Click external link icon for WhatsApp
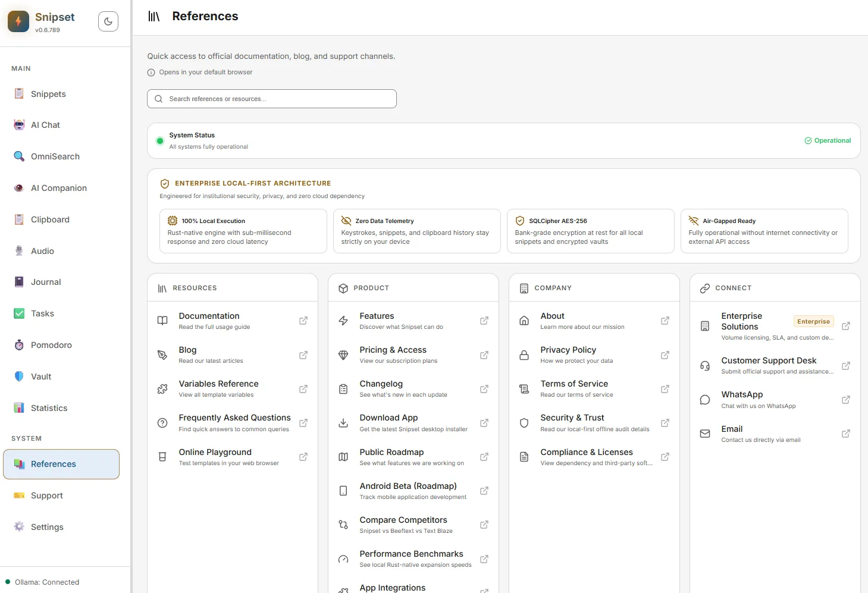Viewport: 868px width, 593px height. (x=846, y=400)
